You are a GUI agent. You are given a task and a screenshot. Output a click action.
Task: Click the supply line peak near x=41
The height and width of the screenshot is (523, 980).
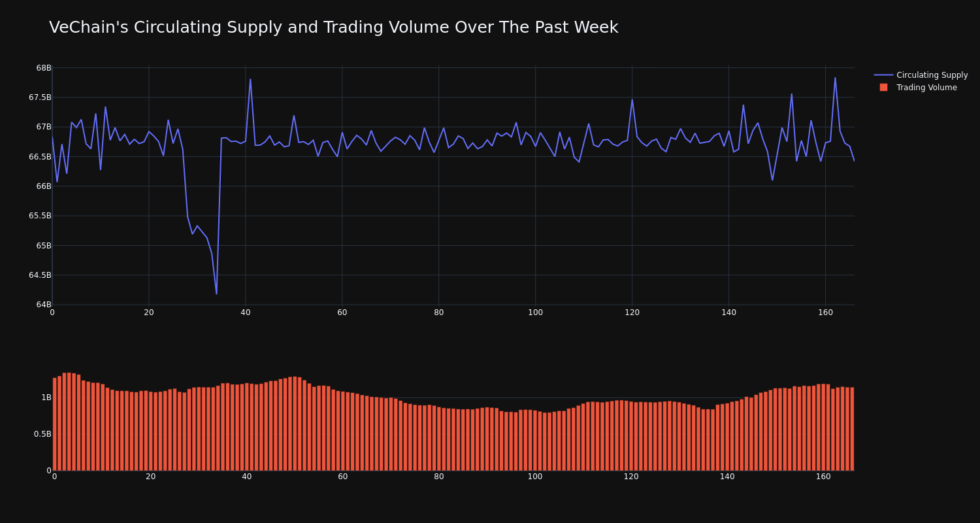point(250,79)
